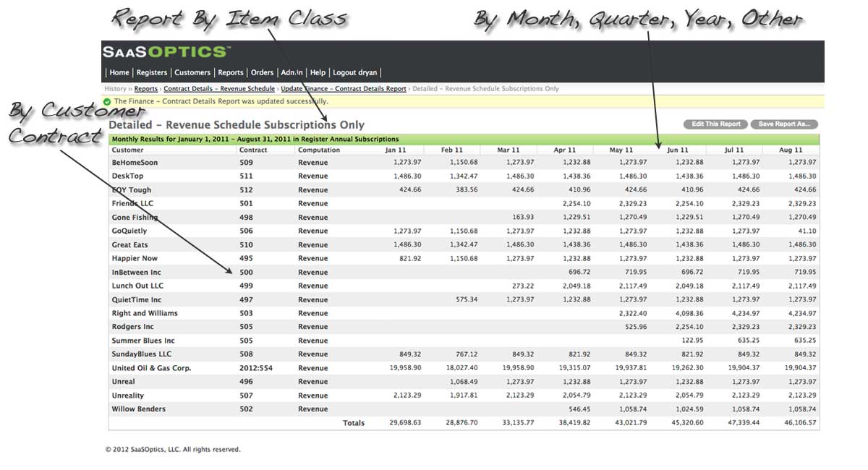Click contract number 509
The image size is (868, 470).
[246, 163]
